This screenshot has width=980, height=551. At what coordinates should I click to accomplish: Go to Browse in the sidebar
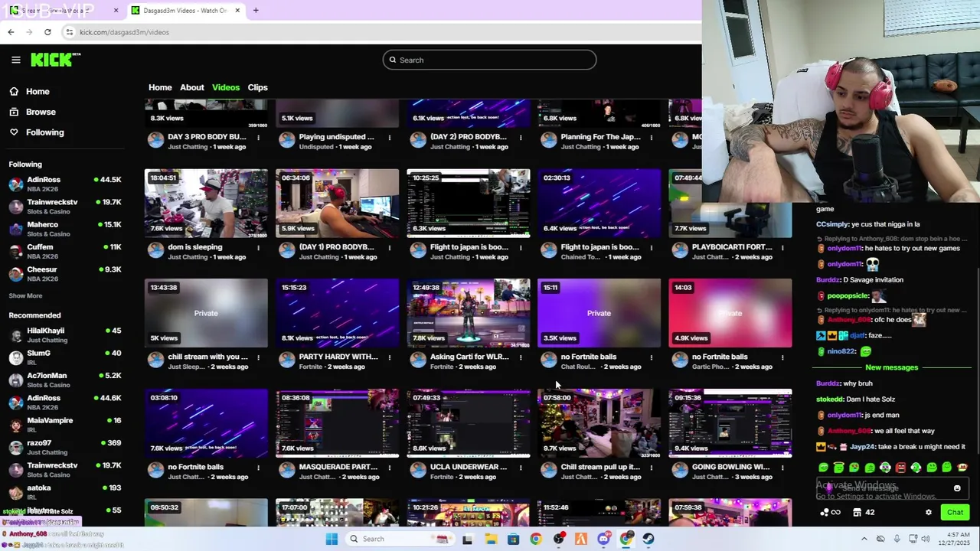pos(41,112)
